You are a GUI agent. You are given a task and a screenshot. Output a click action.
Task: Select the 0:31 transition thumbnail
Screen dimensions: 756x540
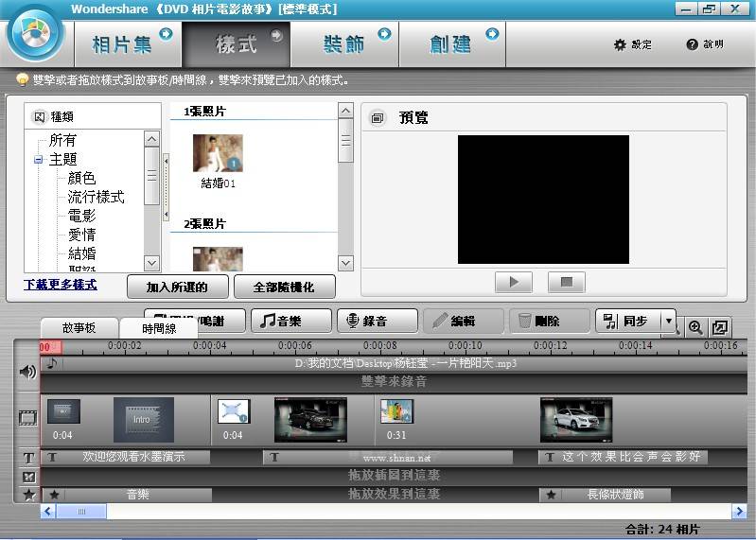coord(396,411)
